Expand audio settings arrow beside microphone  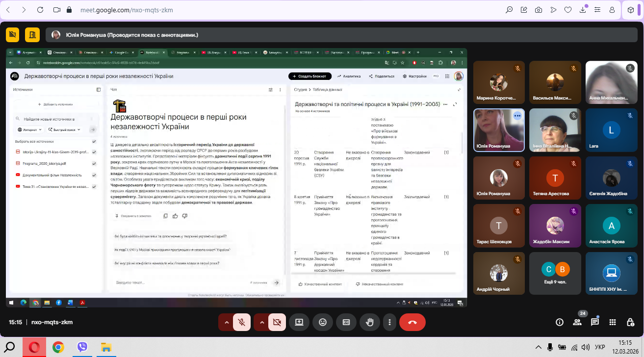[x=226, y=322]
